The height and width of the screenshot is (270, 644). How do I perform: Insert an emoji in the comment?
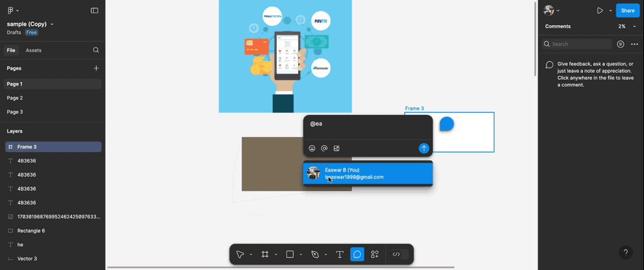coord(312,149)
